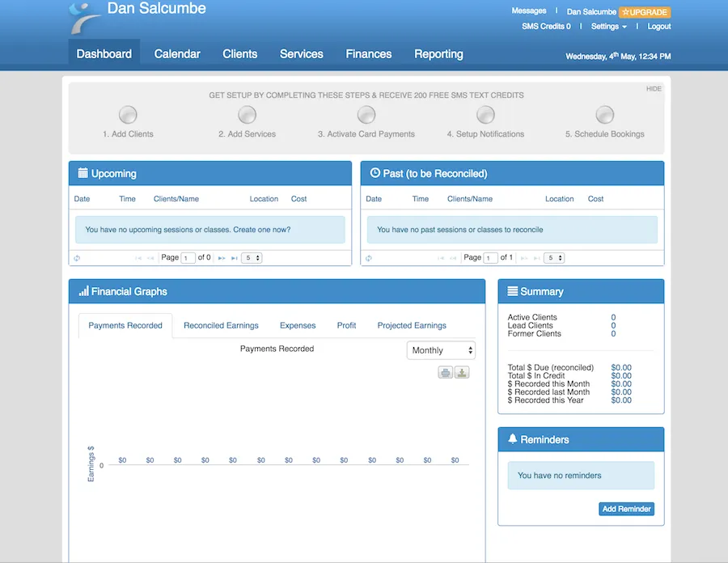Open rows-per-page dropdown in Past table
The width and height of the screenshot is (728, 563).
point(554,258)
